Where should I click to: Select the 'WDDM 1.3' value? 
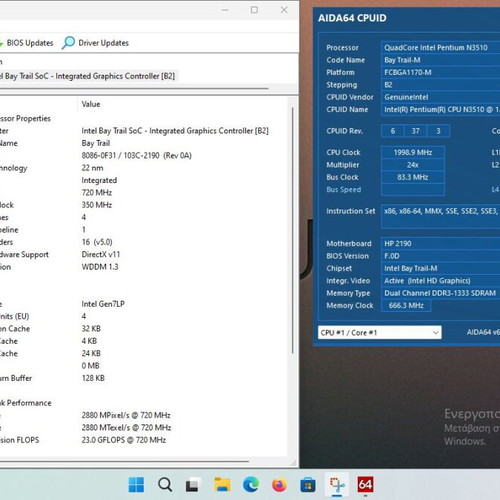tap(100, 267)
